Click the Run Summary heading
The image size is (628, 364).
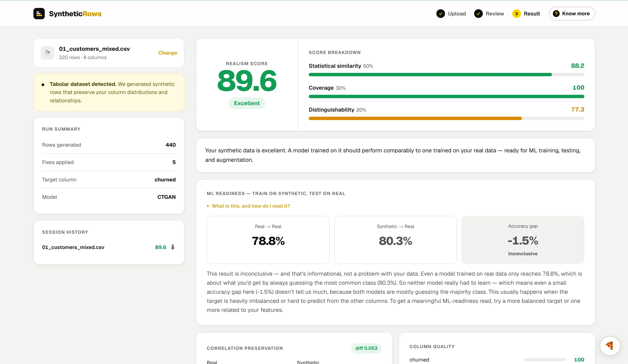coord(61,129)
